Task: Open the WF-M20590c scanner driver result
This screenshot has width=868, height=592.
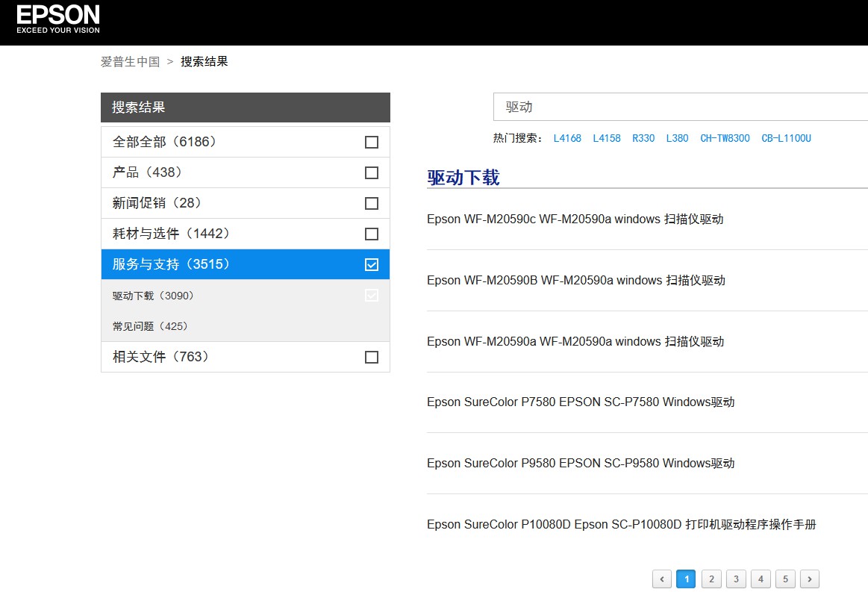Action: 575,219
